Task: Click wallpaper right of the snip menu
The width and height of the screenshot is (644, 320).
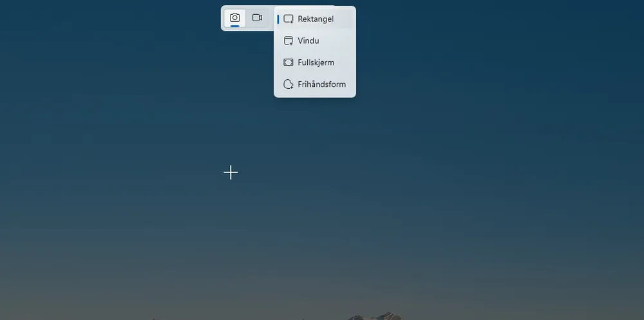Action: [x=483, y=52]
